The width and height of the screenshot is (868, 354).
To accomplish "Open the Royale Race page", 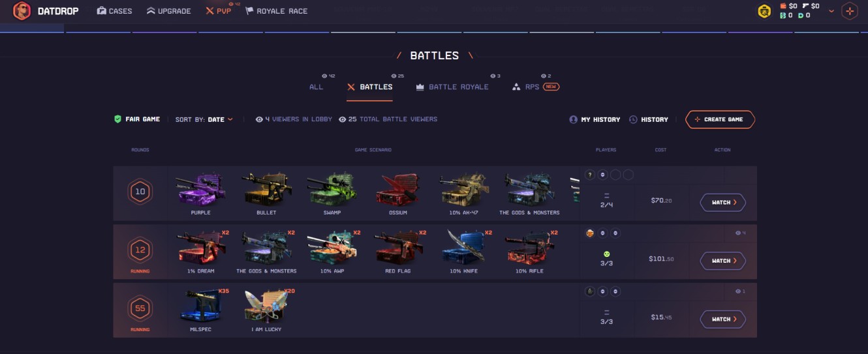I will click(276, 11).
